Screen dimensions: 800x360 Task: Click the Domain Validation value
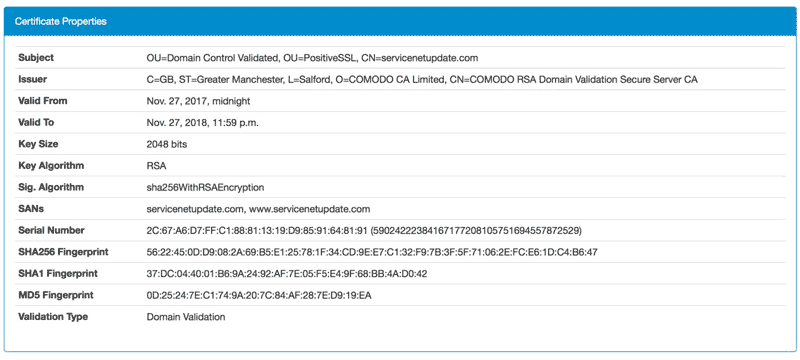[186, 317]
